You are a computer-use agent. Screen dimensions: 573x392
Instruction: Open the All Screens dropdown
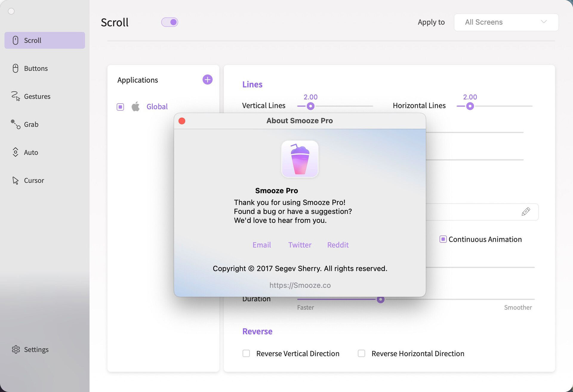pos(506,22)
